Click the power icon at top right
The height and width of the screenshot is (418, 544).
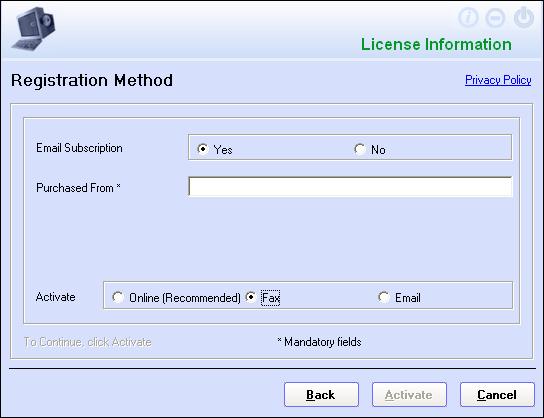tap(524, 17)
